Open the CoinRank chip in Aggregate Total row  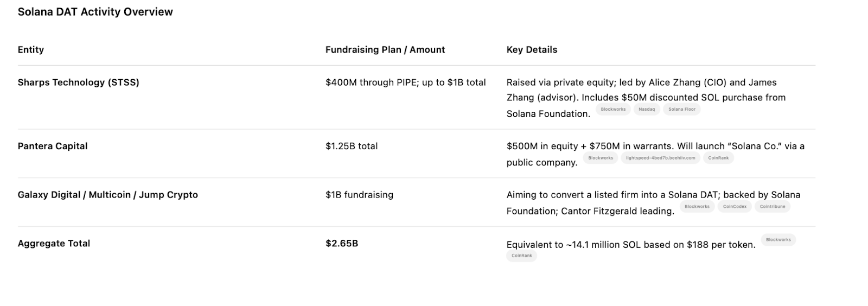click(x=522, y=256)
